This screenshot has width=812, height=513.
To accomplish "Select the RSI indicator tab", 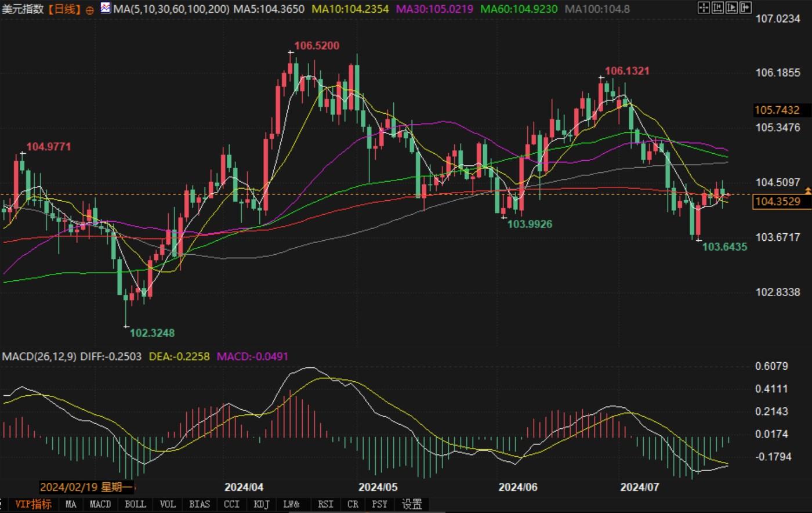I will (x=325, y=504).
